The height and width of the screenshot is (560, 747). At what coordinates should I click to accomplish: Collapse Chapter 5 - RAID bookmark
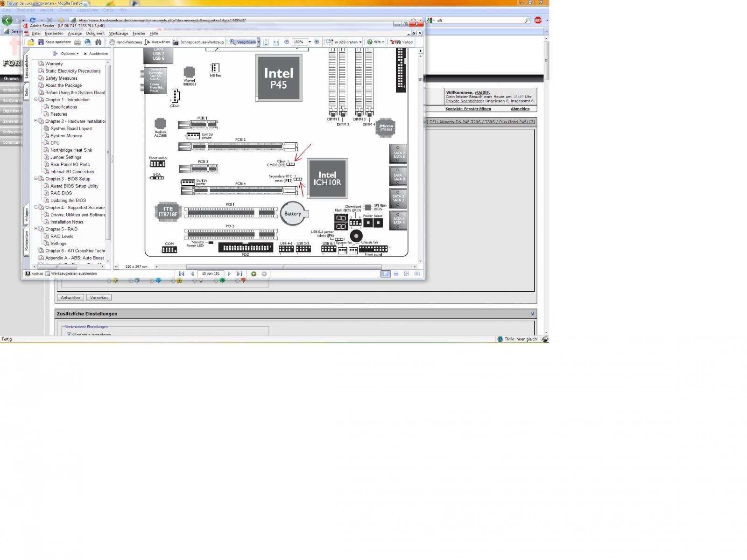[x=36, y=229]
